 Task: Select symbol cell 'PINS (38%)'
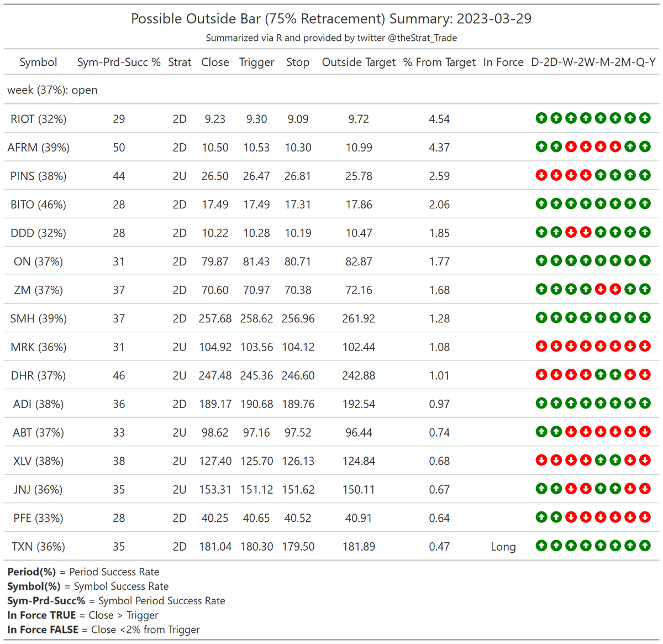coord(38,176)
